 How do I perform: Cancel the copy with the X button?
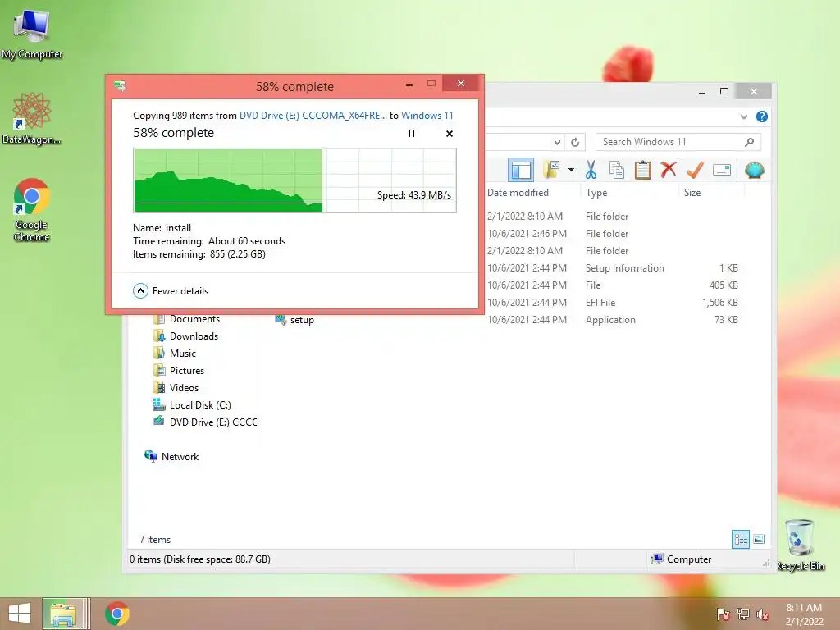(x=450, y=134)
